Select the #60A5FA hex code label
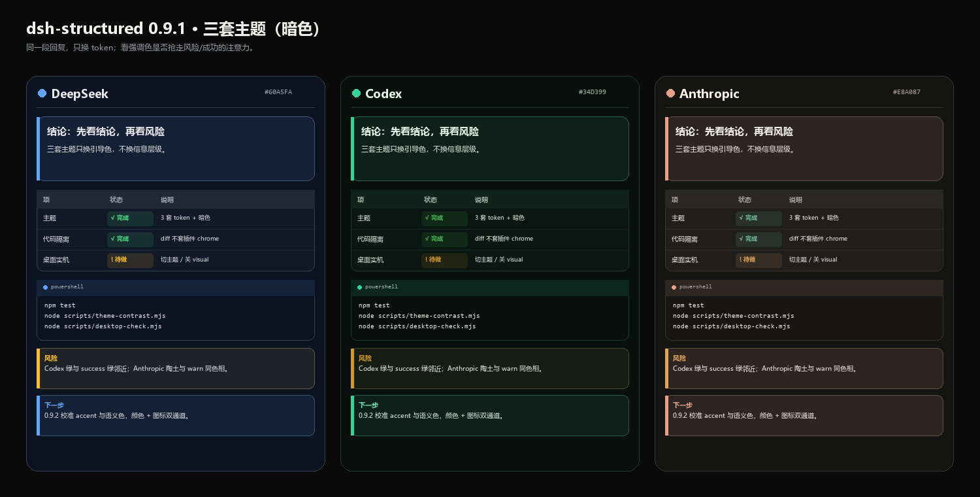 (278, 92)
